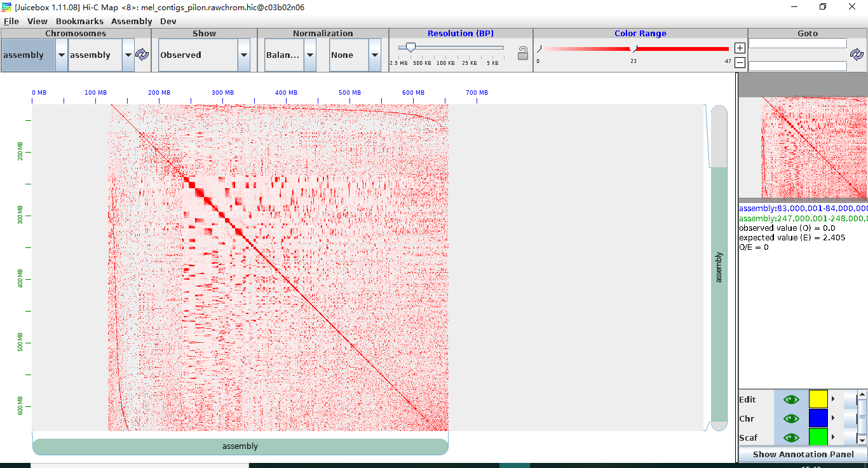Click the scroll-down arrow in the track list

tap(862, 439)
